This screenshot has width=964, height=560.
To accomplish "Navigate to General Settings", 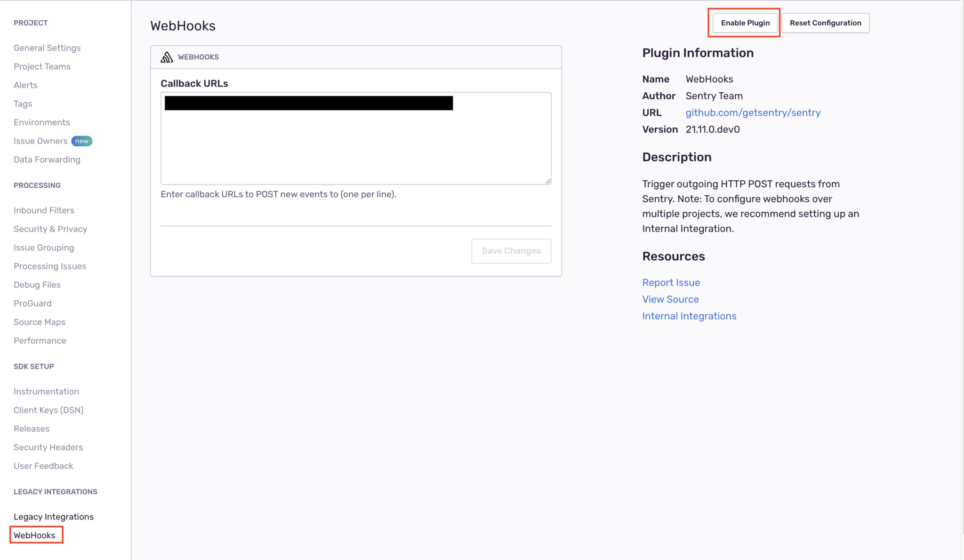I will pyautogui.click(x=47, y=48).
